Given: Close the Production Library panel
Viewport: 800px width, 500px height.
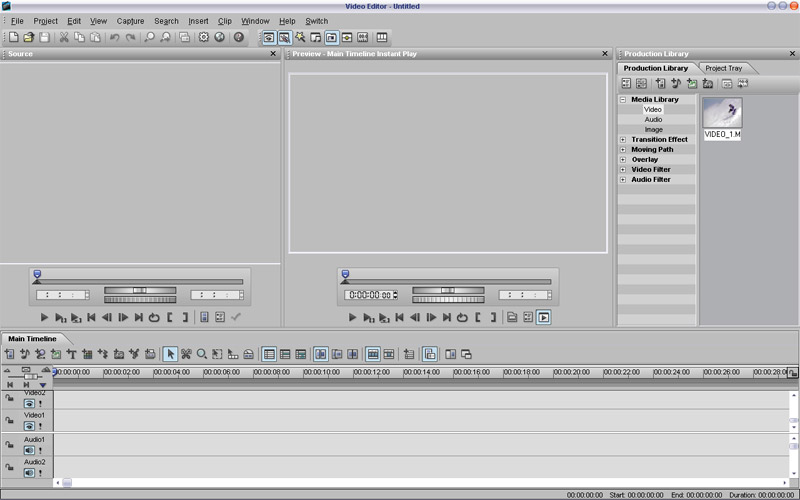Looking at the screenshot, I should pos(792,54).
